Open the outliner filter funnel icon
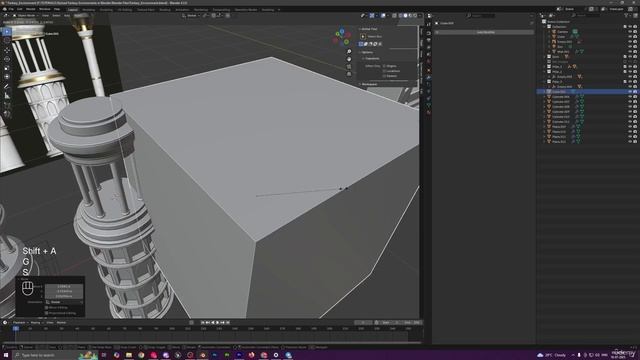Image resolution: width=640 pixels, height=360 pixels. [627, 16]
